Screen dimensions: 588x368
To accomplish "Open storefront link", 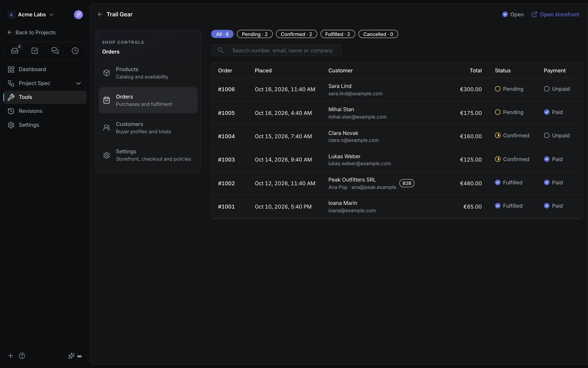I will tap(556, 14).
